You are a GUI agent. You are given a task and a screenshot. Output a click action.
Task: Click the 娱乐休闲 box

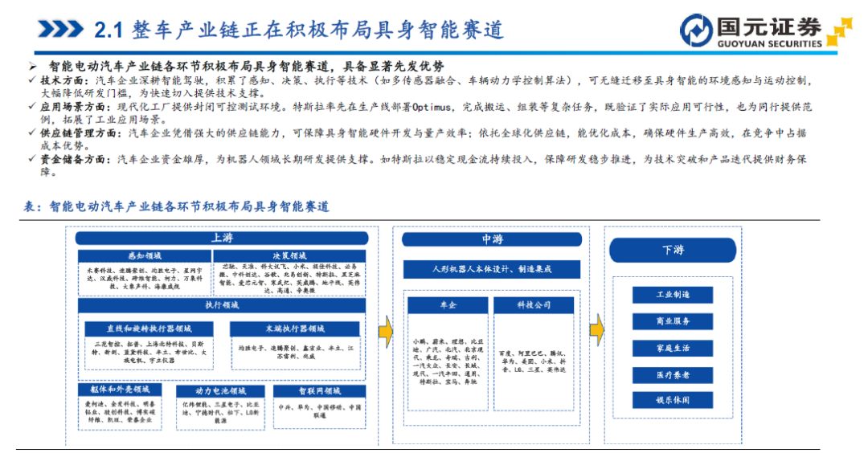coord(673,400)
